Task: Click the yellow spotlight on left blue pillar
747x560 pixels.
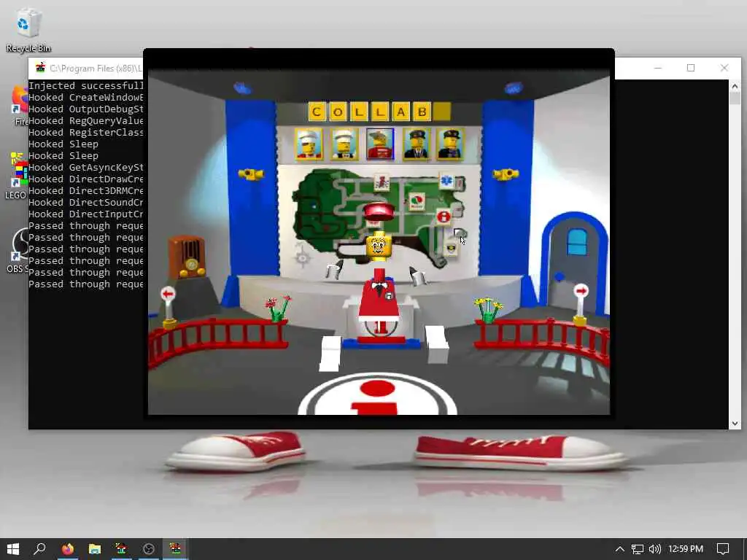Action: coord(251,174)
